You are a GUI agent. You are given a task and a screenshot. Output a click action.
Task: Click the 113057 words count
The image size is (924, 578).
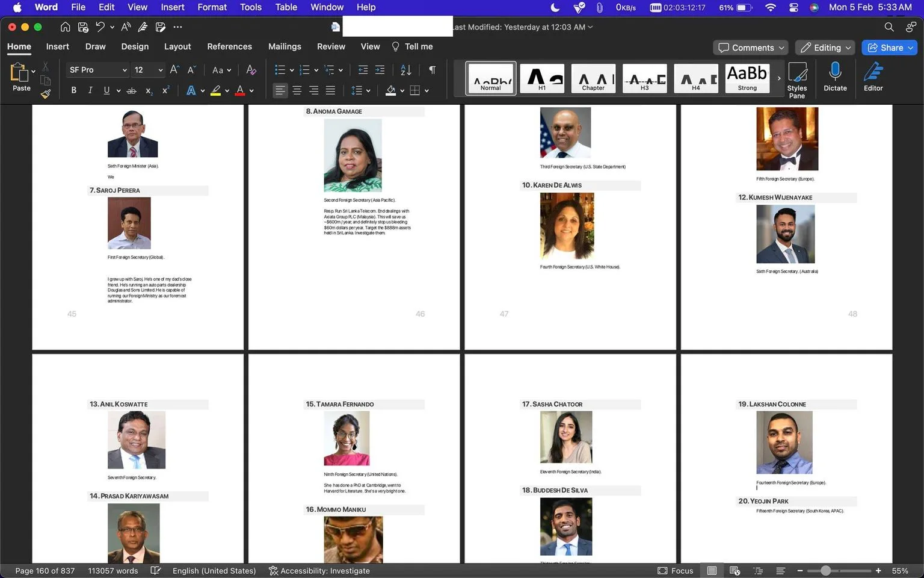click(x=113, y=571)
